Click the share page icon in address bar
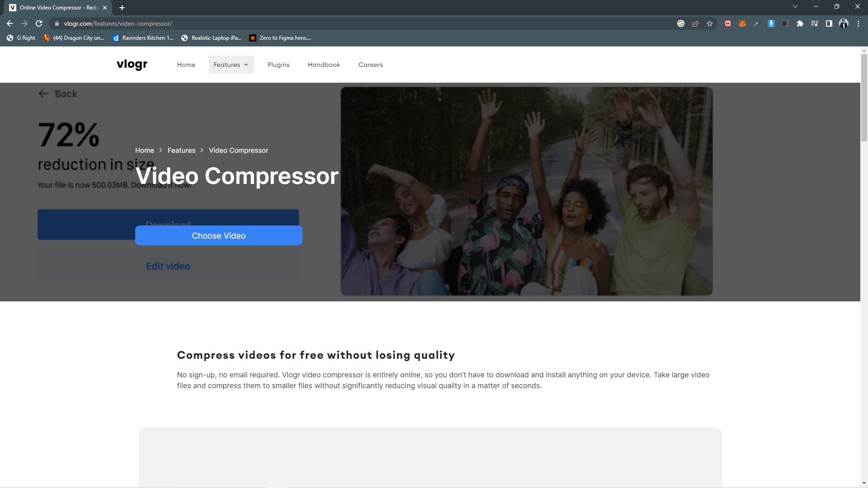The image size is (868, 488). click(695, 23)
